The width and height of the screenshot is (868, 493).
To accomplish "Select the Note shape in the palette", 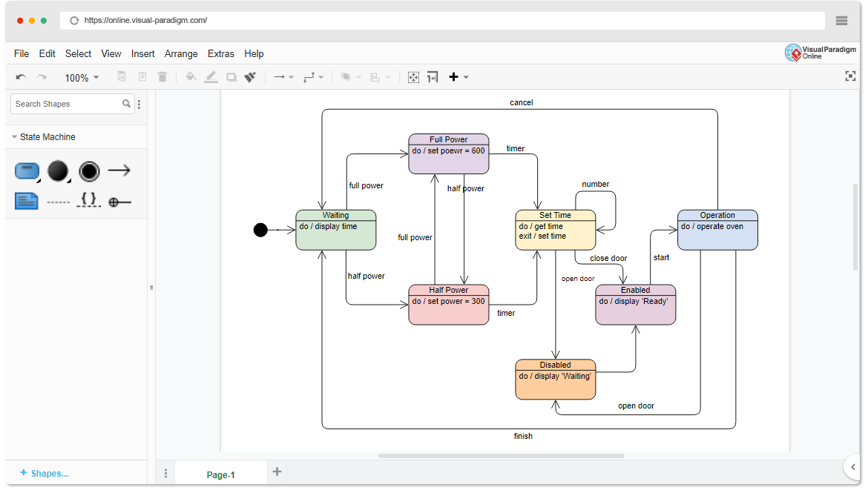I will click(27, 200).
